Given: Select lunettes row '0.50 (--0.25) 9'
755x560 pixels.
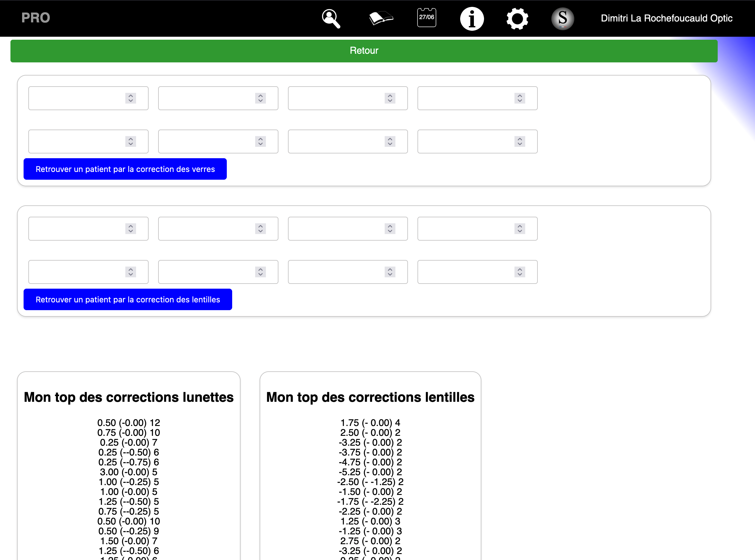Looking at the screenshot, I should pos(129,531).
